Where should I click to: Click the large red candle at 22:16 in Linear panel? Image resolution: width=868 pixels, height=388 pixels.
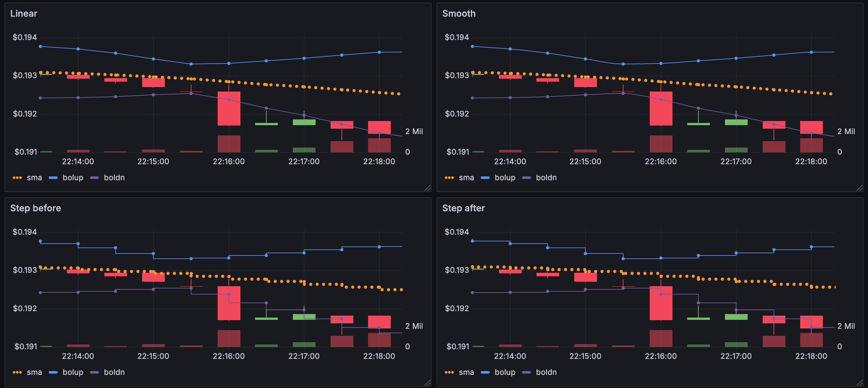click(229, 108)
